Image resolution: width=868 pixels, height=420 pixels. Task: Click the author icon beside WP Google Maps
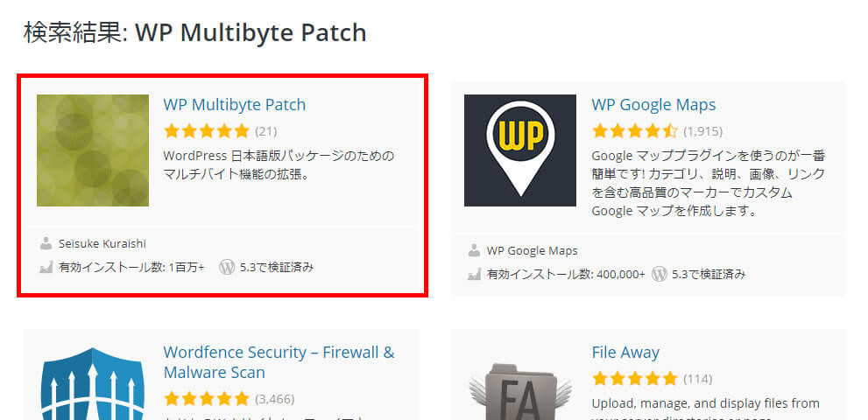click(x=474, y=250)
